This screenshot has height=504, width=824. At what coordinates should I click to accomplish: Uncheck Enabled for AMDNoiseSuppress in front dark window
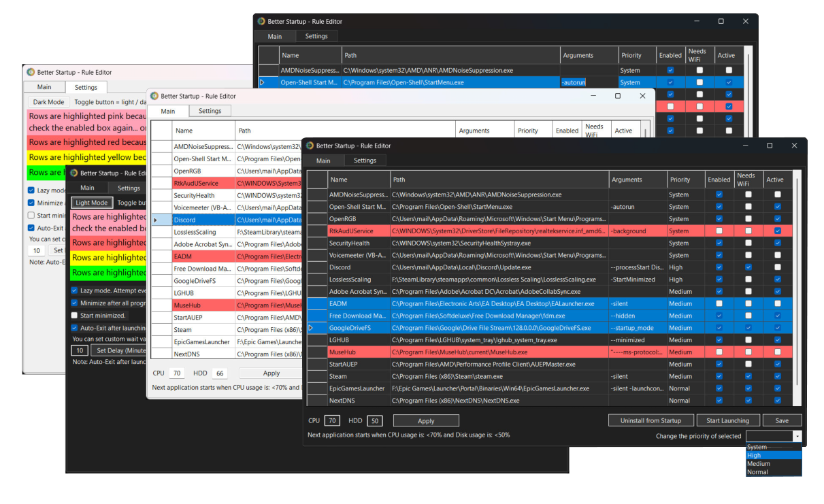click(719, 195)
